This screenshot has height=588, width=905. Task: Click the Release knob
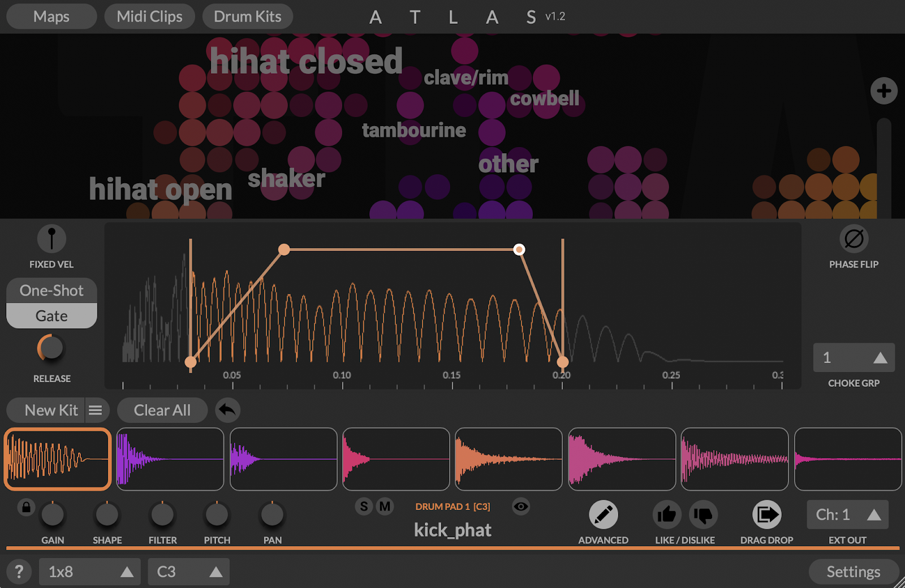[51, 348]
